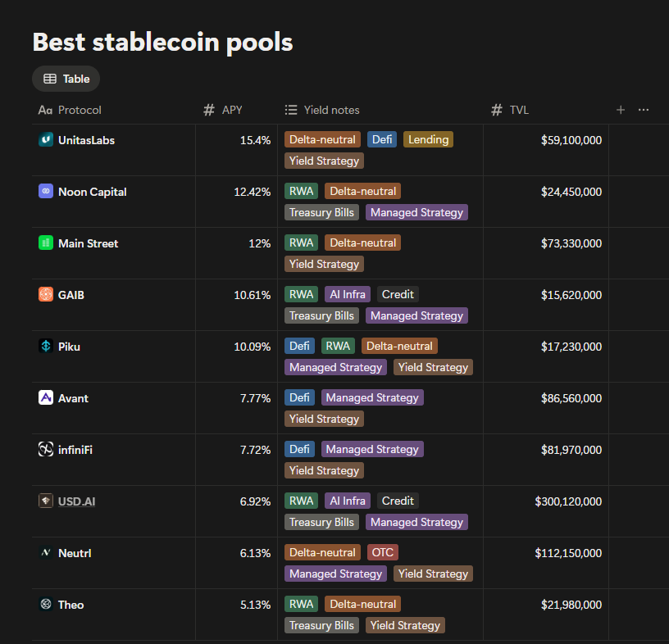This screenshot has width=669, height=644.
Task: Click the Piku logo icon
Action: click(x=46, y=346)
